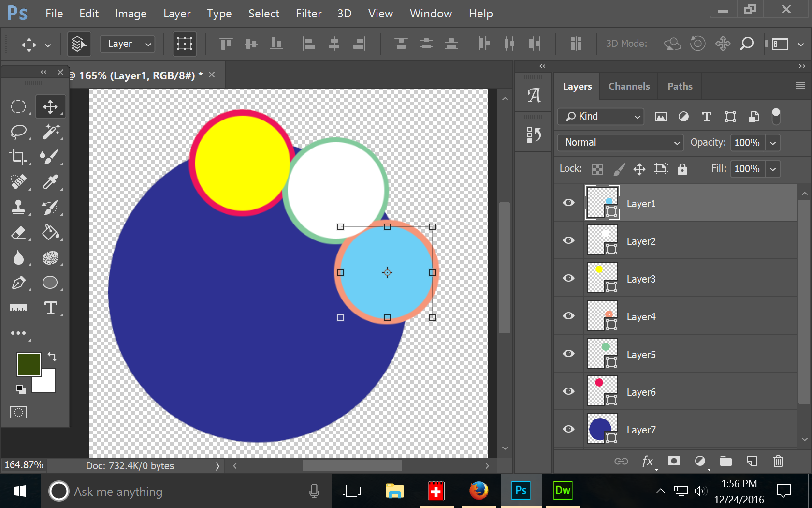Open the Normal blend mode dropdown

pos(621,143)
